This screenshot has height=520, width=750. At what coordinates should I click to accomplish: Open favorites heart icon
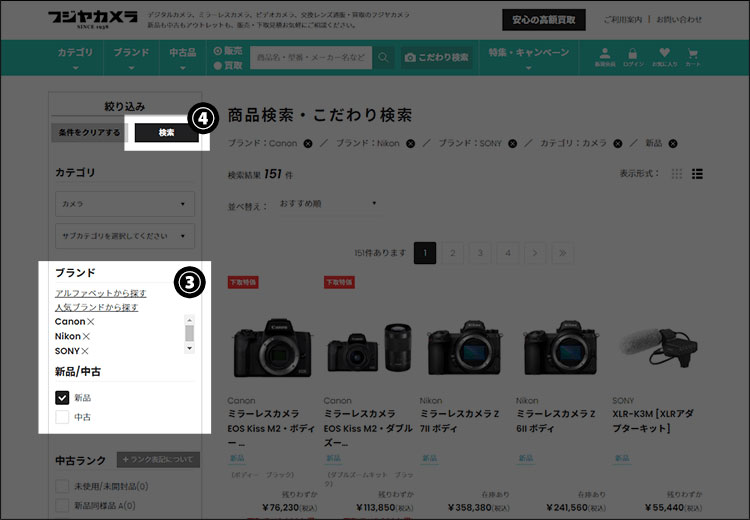pos(664,57)
